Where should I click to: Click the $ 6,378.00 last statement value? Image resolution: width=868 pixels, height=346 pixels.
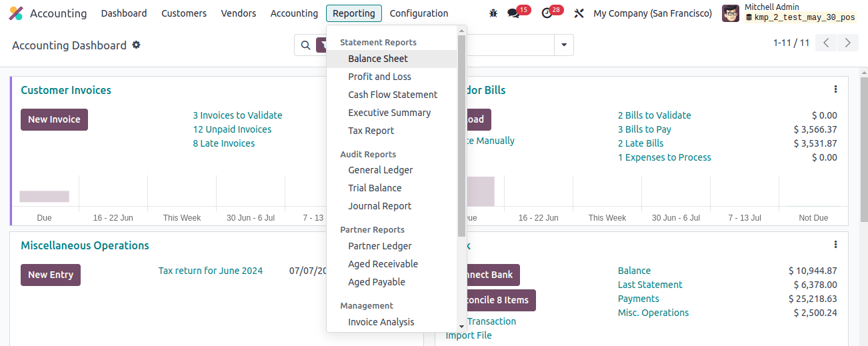coord(815,285)
